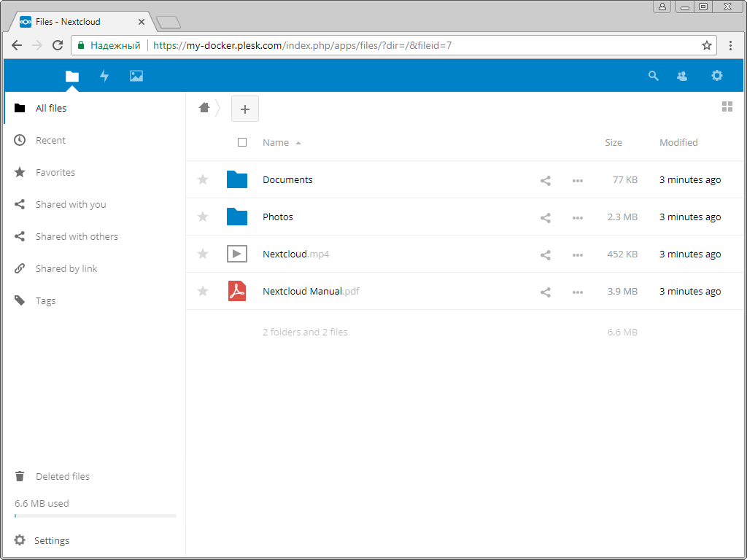Viewport: 747px width, 560px height.
Task: Open the new file plus button
Action: (x=245, y=109)
